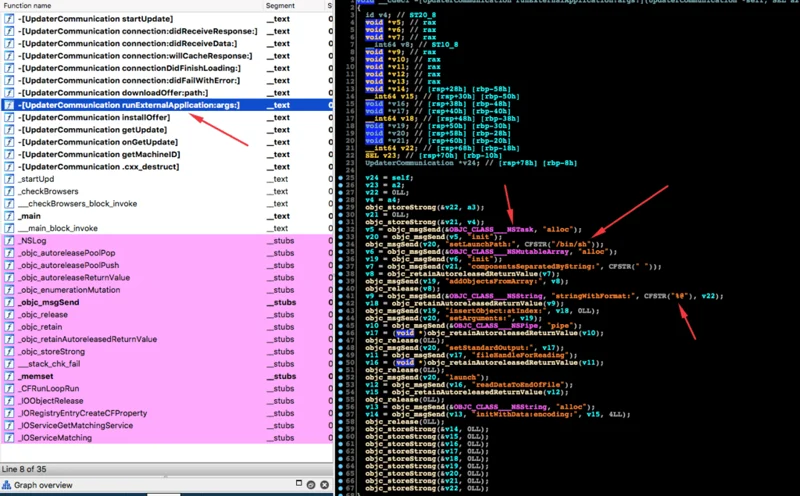Viewport: 800px width, 496px height.
Task: Click function icon beside getMachineID row
Action: (x=9, y=154)
